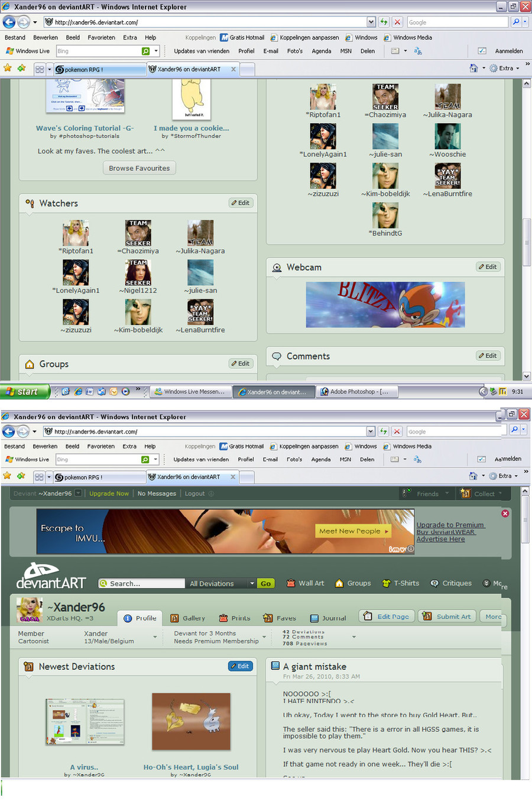Viewport: 532px width, 807px height.
Task: Click the Add to Favorites icon in the upper window
Action: 22,68
